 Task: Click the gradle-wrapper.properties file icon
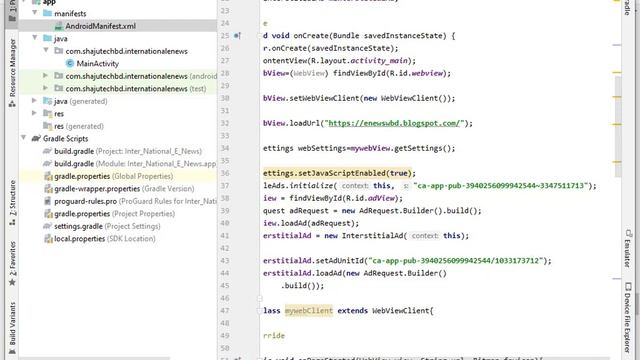(48, 189)
